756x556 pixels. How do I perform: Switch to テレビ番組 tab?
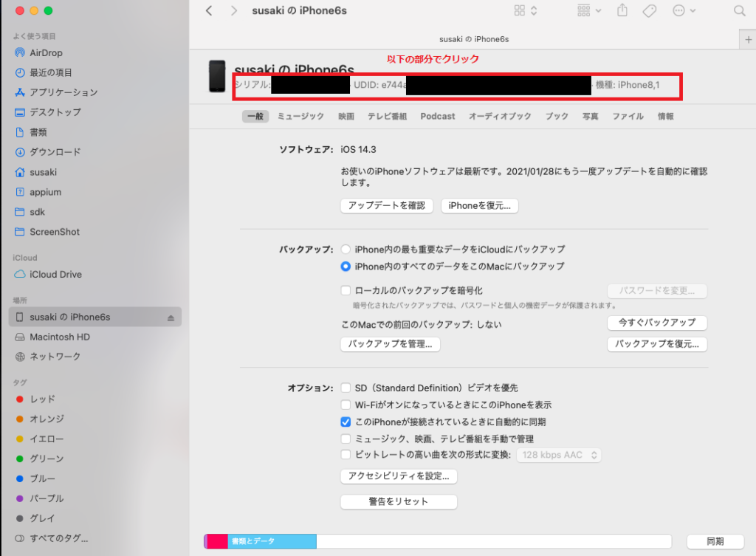tap(387, 116)
